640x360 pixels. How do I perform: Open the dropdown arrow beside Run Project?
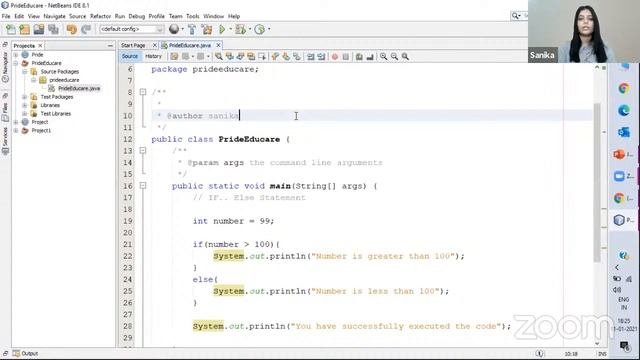point(230,29)
